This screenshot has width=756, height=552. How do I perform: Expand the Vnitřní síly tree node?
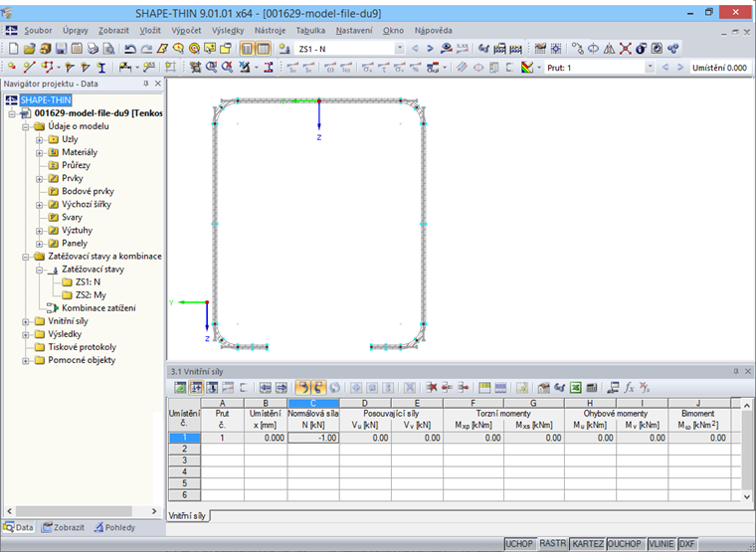click(26, 321)
